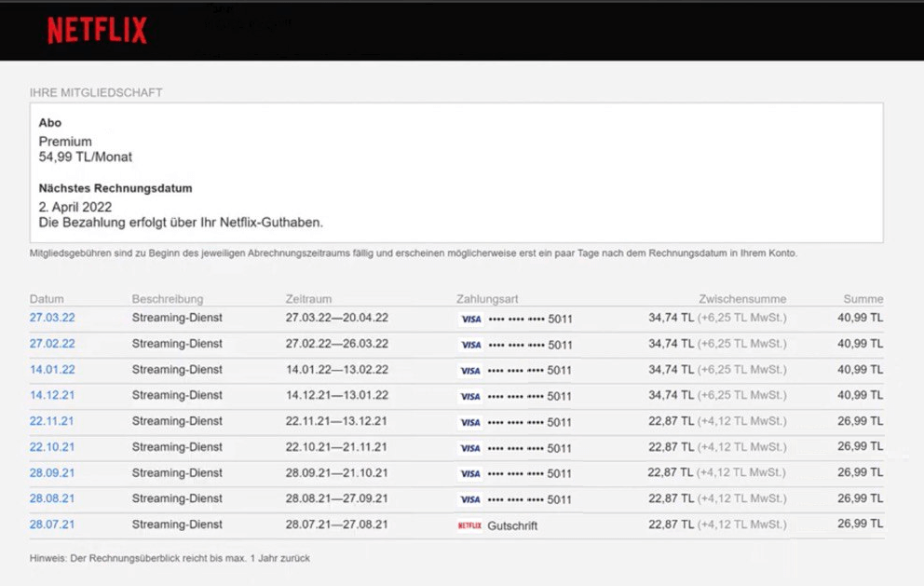
Task: Click Netflix Gutschrift icon in last row
Action: pyautogui.click(x=469, y=525)
